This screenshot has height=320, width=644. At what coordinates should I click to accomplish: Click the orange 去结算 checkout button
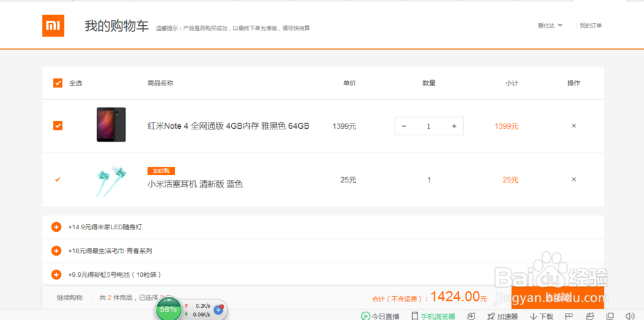pyautogui.click(x=558, y=297)
